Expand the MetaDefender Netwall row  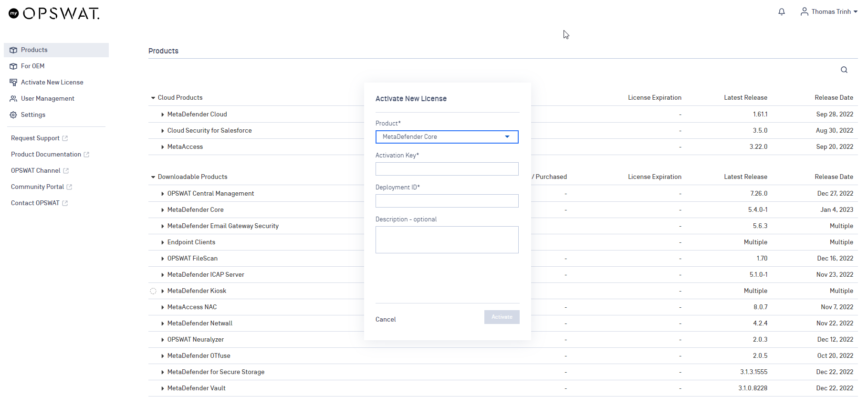pyautogui.click(x=163, y=324)
